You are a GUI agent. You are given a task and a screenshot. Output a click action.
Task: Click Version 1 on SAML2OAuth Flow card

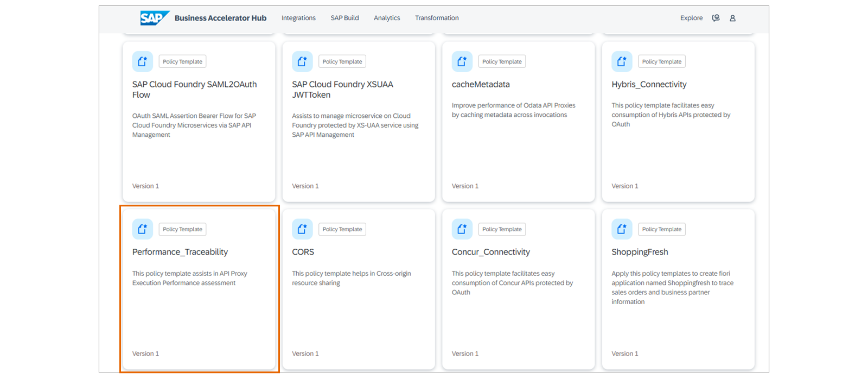tap(145, 186)
